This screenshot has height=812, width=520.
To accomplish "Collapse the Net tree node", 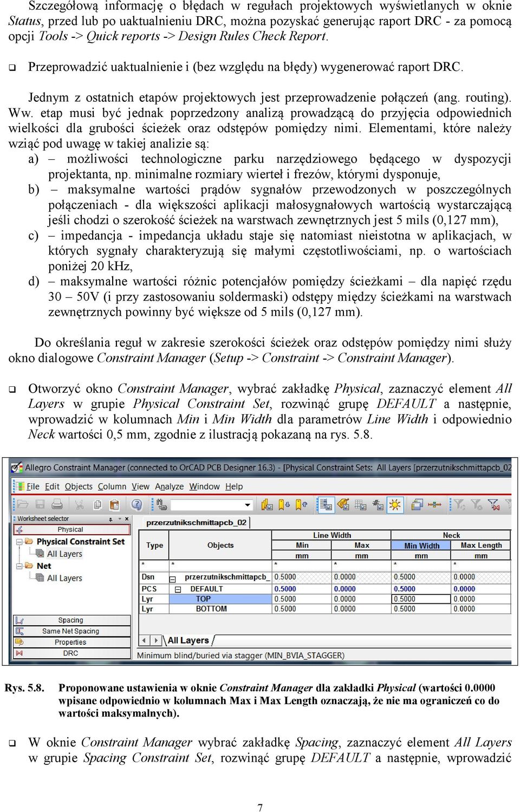I will pos(19,566).
